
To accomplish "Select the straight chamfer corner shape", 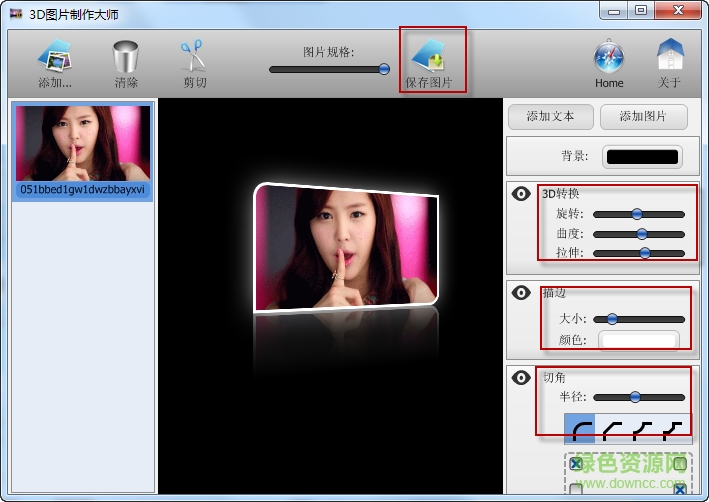I will click(x=611, y=430).
